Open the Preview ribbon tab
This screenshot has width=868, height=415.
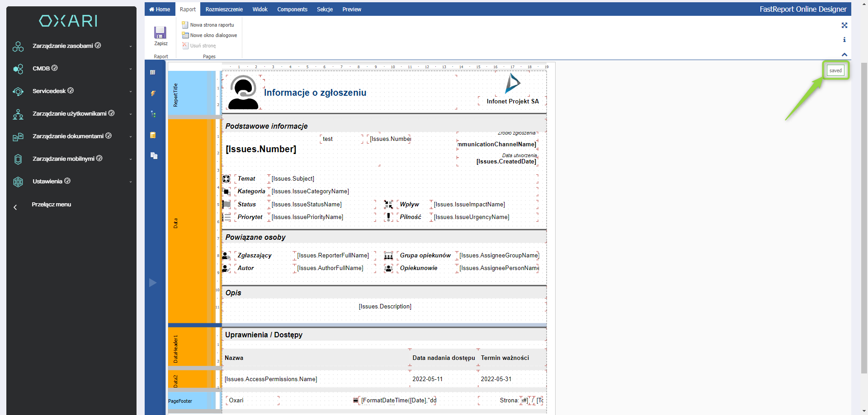click(x=352, y=9)
